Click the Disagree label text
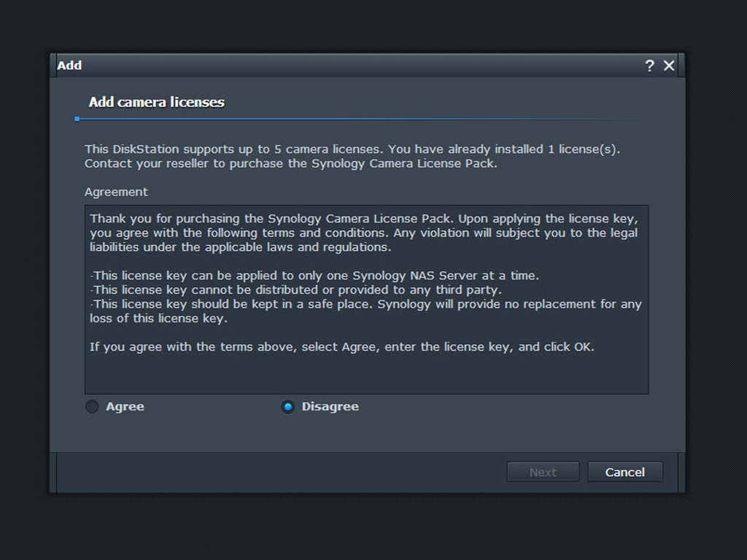The height and width of the screenshot is (560, 747). tap(330, 407)
